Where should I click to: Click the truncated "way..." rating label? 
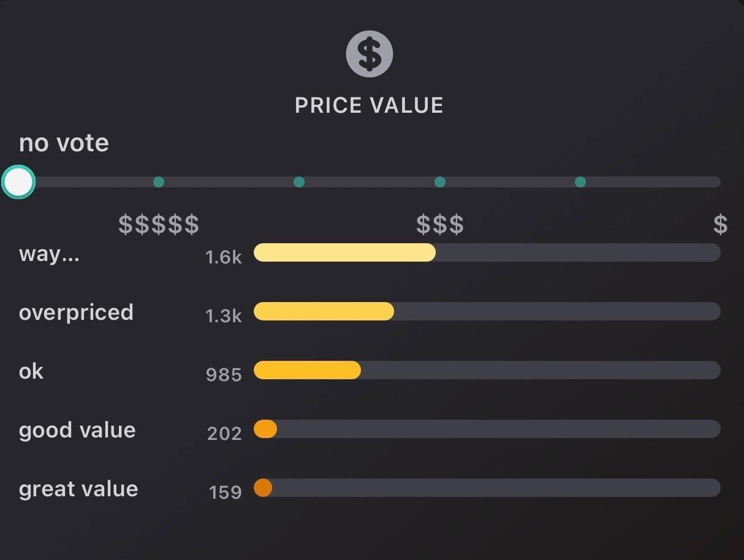(49, 254)
